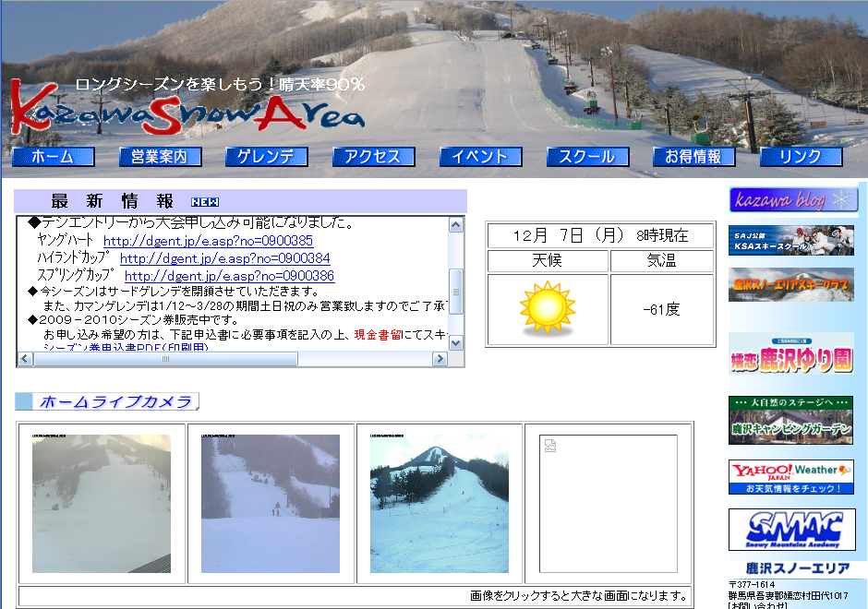Click the news box scroll left arrow
The width and height of the screenshot is (868, 609).
coord(25,359)
